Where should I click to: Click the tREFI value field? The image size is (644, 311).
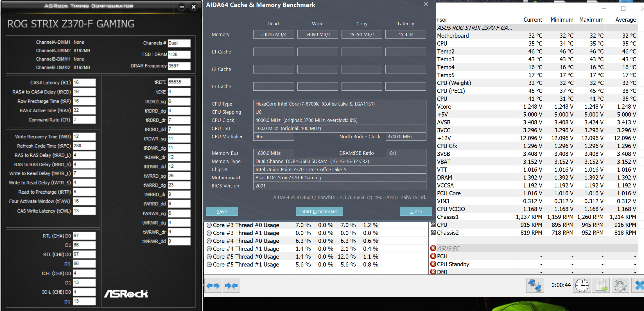179,82
